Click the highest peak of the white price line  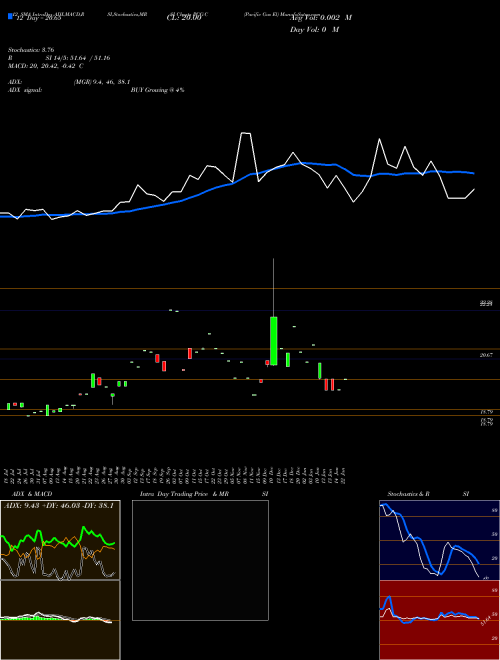246,133
